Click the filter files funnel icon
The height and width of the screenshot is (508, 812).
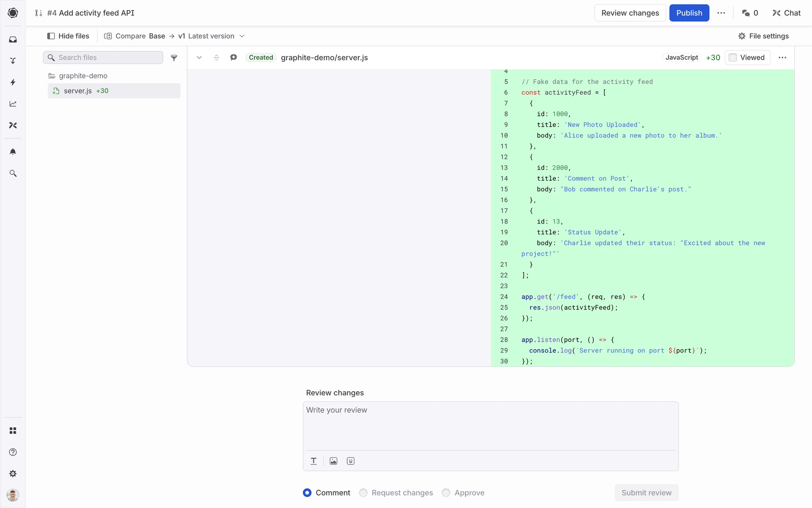174,58
